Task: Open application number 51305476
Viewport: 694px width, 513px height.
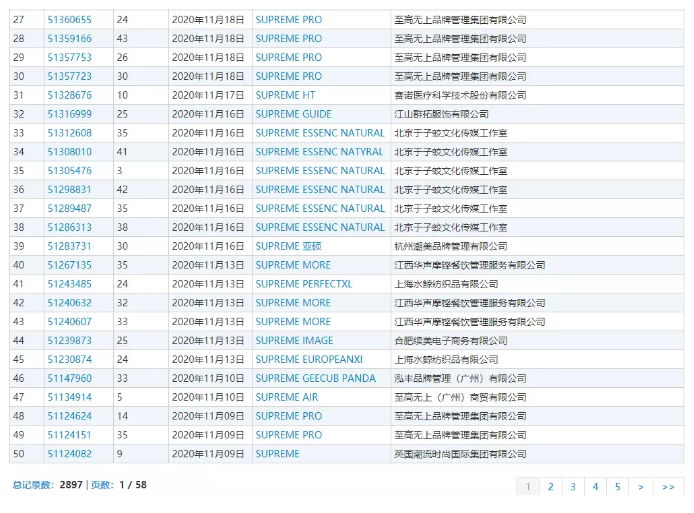Action: pos(69,171)
